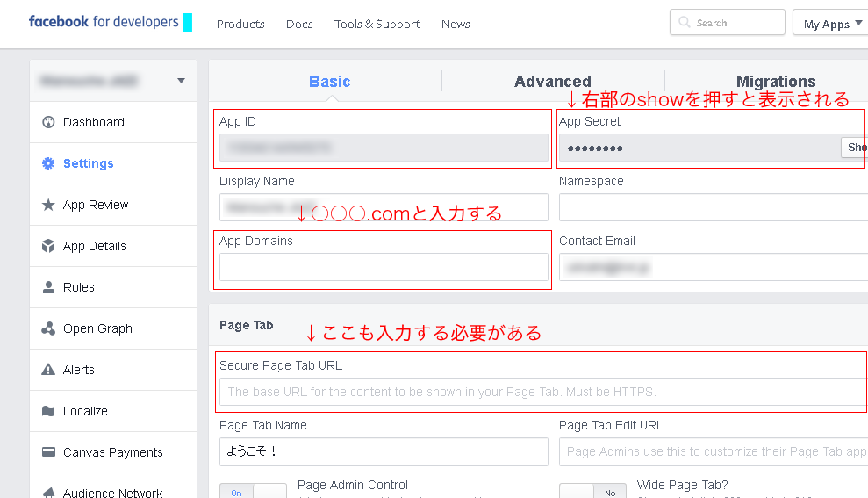The image size is (868, 498).
Task: Open Canvas Payments in the sidebar
Action: 113,452
